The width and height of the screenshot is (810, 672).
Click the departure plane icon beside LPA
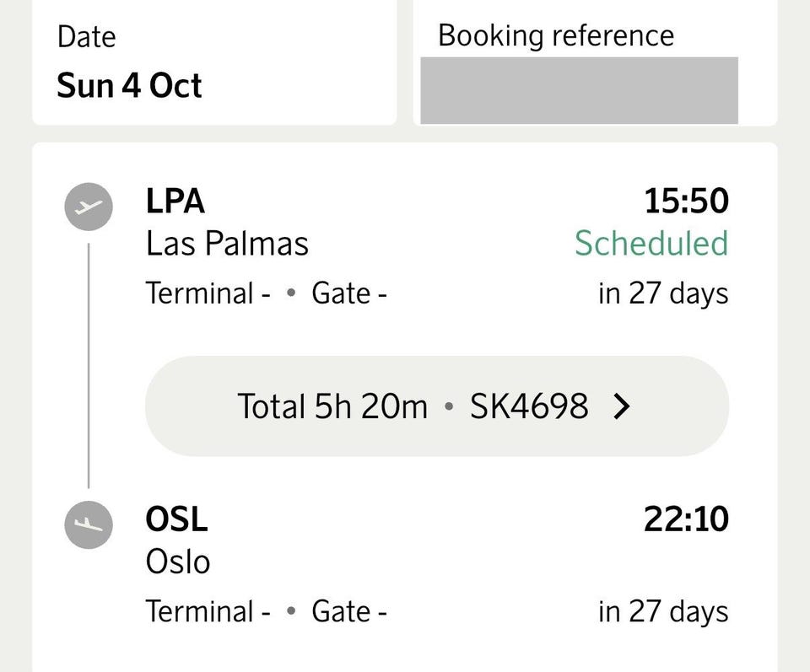tap(89, 207)
